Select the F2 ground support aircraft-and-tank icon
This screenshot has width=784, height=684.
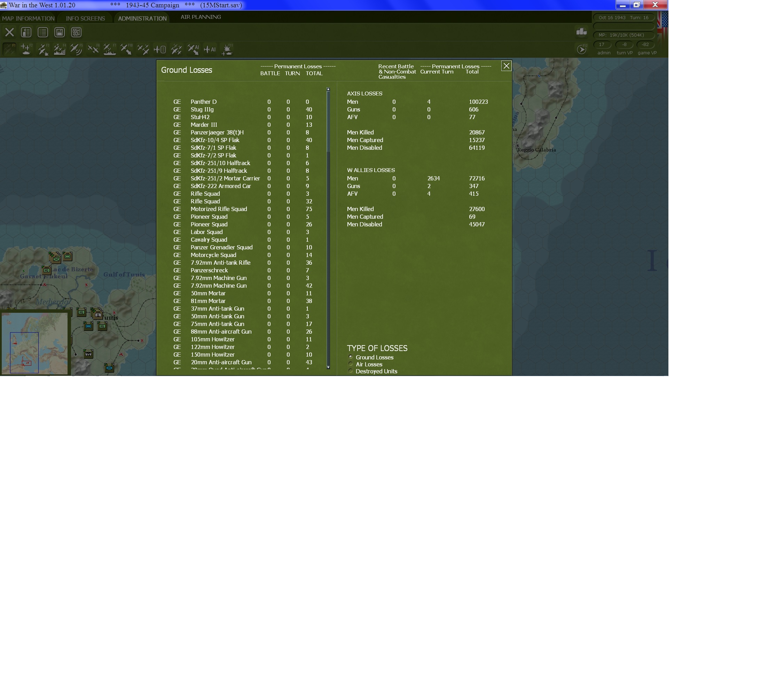point(26,49)
